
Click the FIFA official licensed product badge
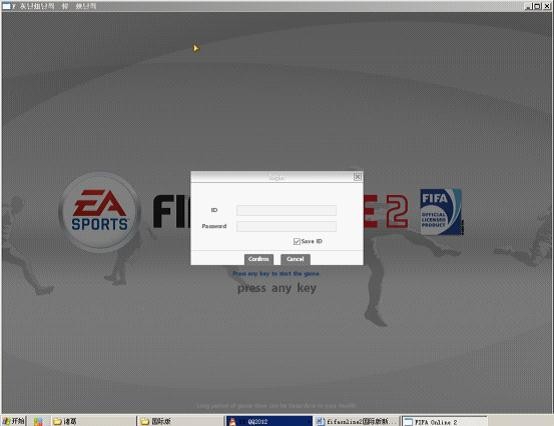point(441,212)
